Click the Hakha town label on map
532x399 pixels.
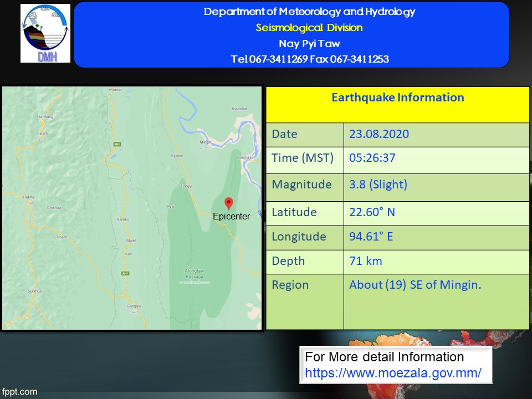tap(29, 197)
